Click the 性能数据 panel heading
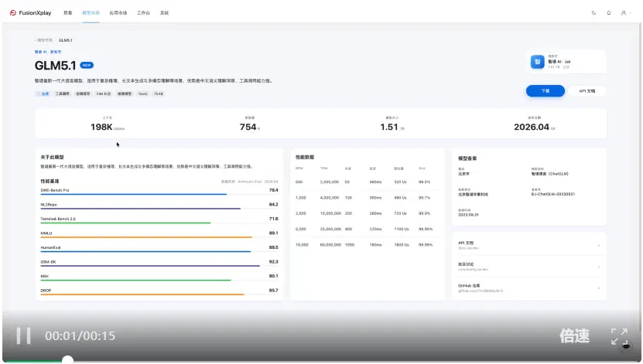The width and height of the screenshot is (643, 364). [x=305, y=157]
